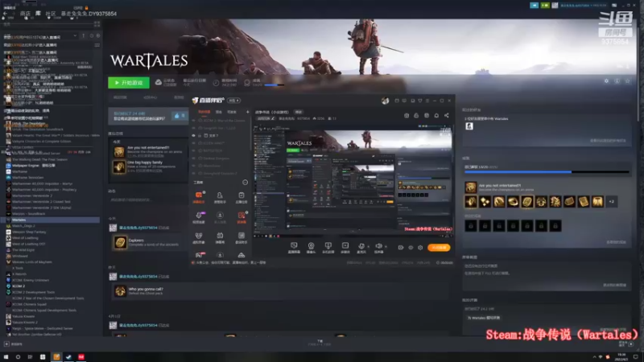The width and height of the screenshot is (644, 362).
Task: Toggle visibility of XCOM 2 source
Action: 194,121
